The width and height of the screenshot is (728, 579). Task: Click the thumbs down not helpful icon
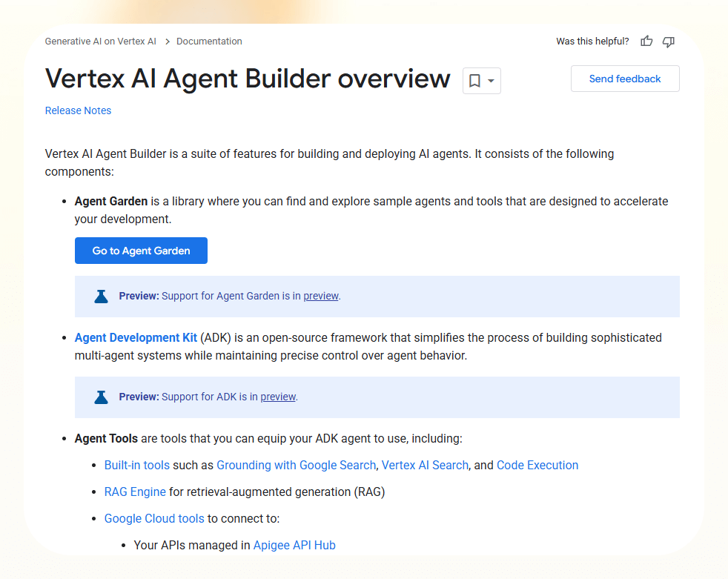coord(669,42)
